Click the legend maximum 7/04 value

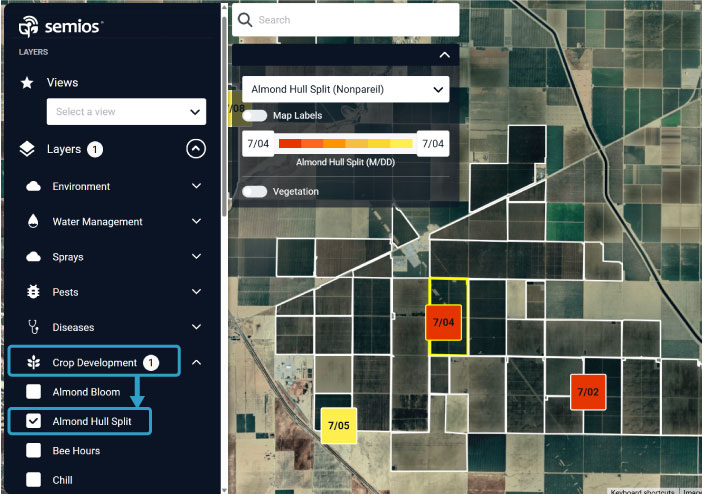pyautogui.click(x=433, y=144)
